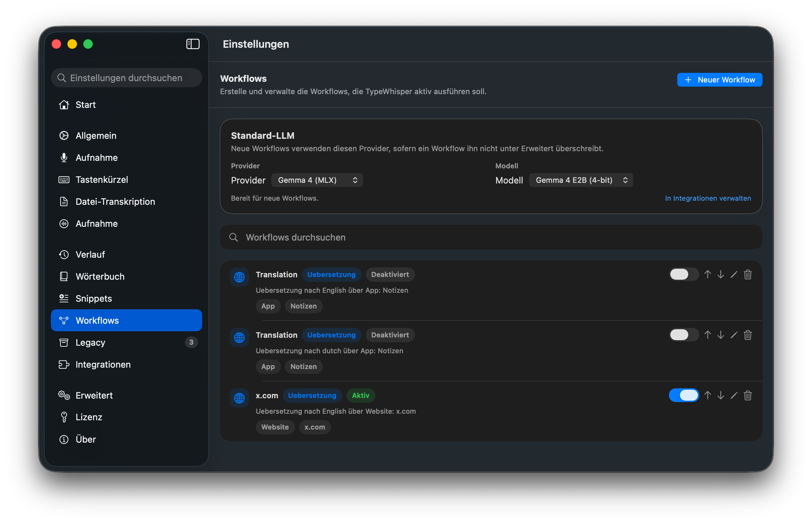Disable the x.com workflow toggle
Image resolution: width=812 pixels, height=523 pixels.
click(x=683, y=396)
